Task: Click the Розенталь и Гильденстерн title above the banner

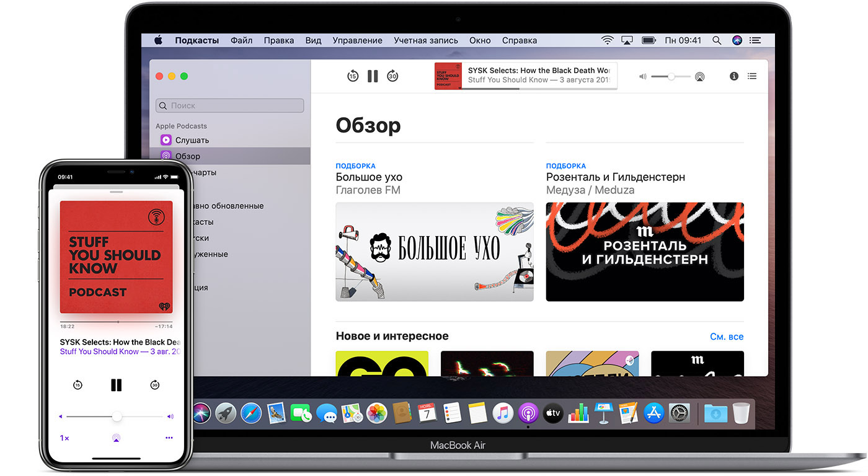Action: tap(616, 177)
